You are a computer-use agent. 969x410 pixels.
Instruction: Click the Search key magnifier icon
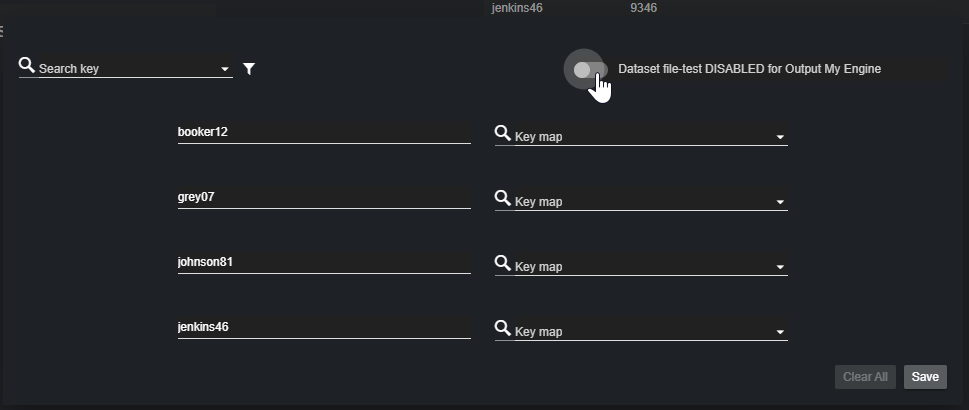pyautogui.click(x=27, y=66)
